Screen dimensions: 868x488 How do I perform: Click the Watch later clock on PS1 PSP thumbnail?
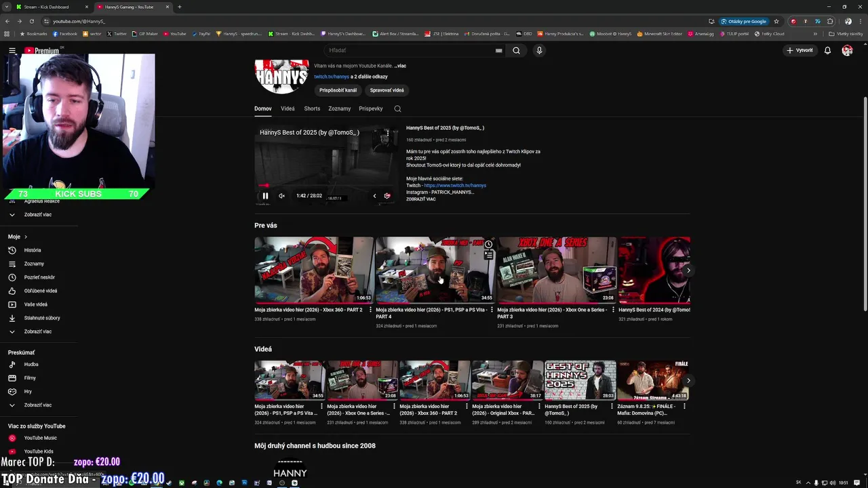click(488, 245)
